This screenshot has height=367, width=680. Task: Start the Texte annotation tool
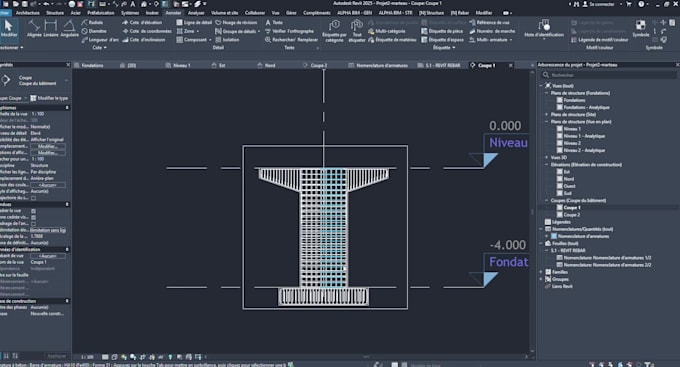274,23
